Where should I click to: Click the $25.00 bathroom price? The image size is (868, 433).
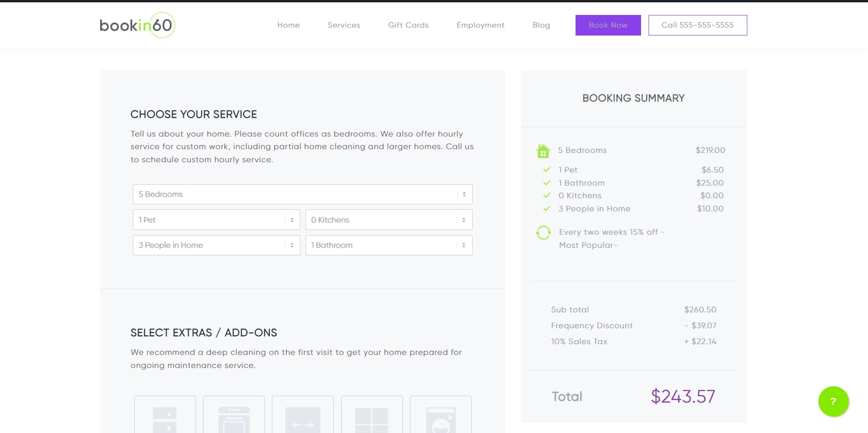point(710,183)
